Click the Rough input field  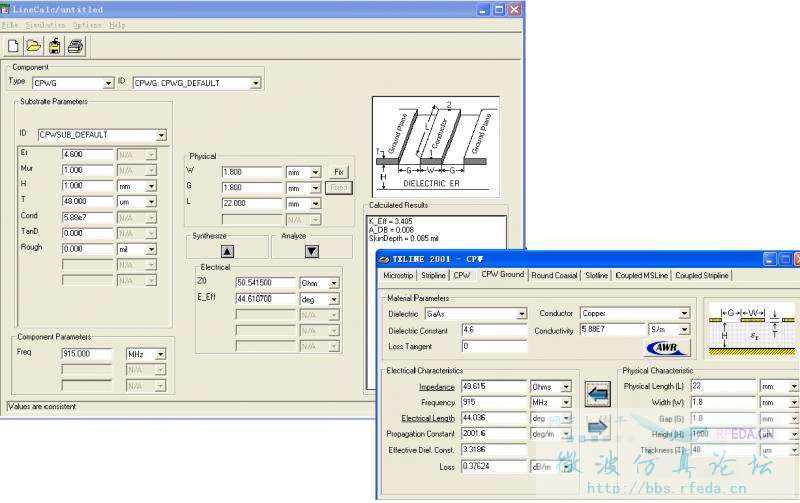click(x=88, y=249)
